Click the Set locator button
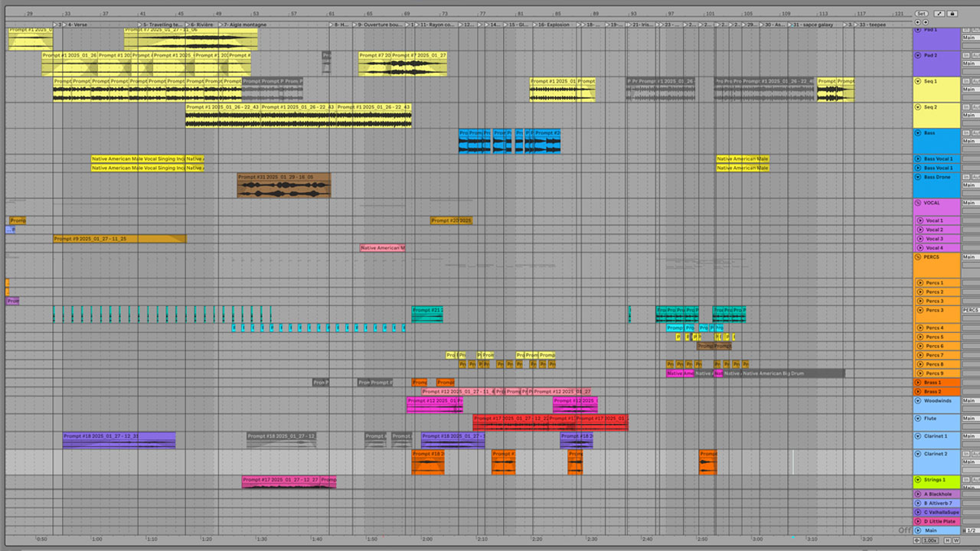Viewport: 980px width, 551px height. (921, 14)
